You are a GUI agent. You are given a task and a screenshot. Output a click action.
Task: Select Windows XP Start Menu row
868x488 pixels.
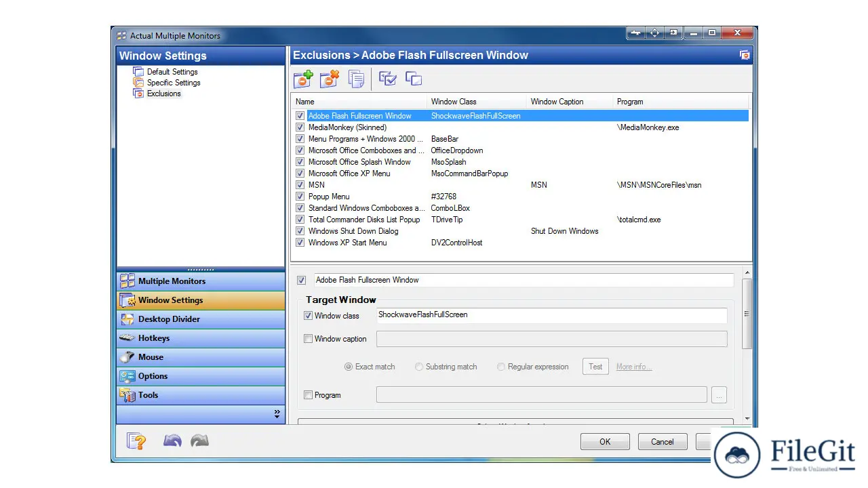pyautogui.click(x=521, y=243)
